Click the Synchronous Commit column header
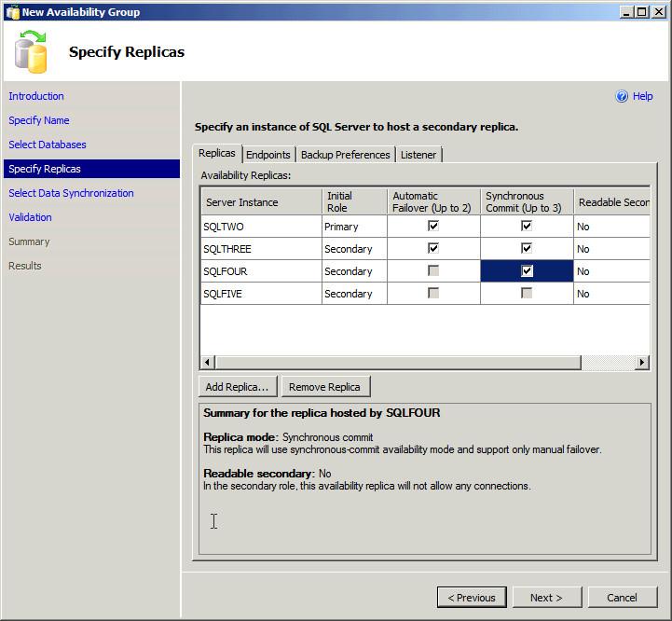Screen dimensions: 672x621 tap(527, 201)
